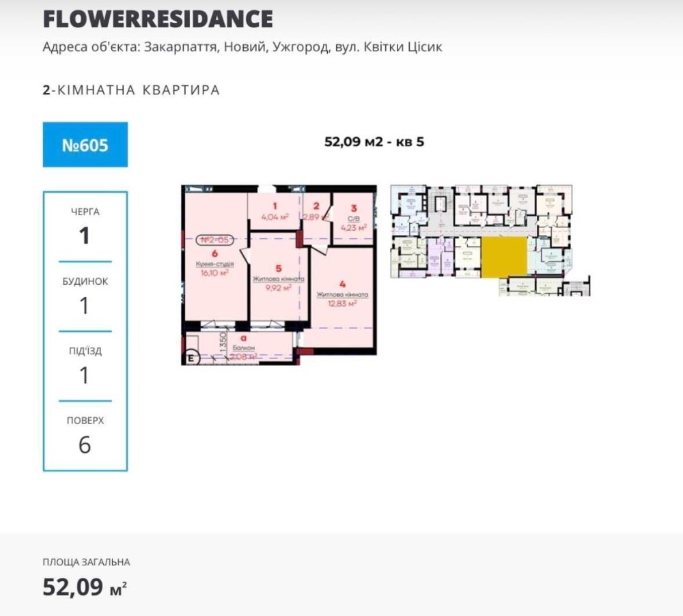Click the FLOWERRESIDANCE title heading
Screen dimensions: 683x616
pyautogui.click(x=158, y=19)
